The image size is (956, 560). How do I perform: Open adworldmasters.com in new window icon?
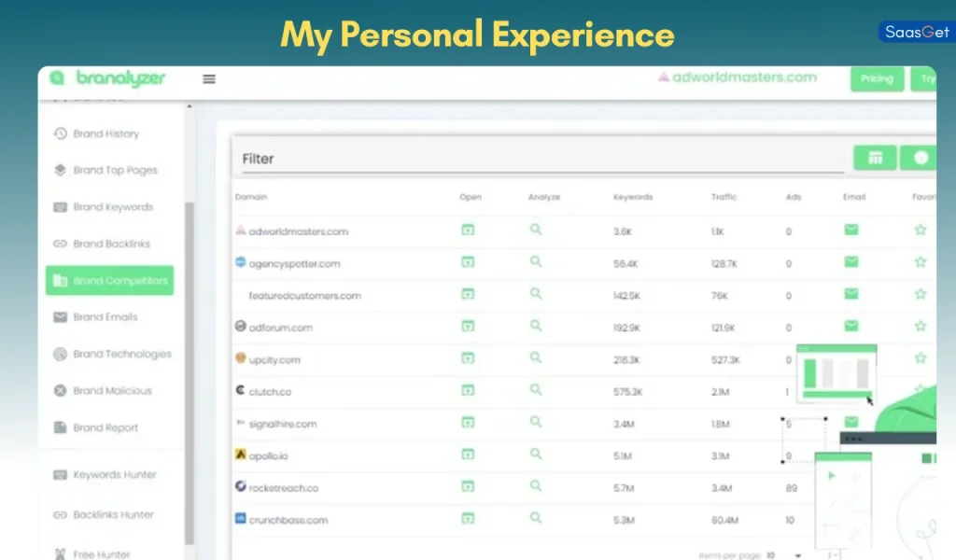(x=468, y=230)
